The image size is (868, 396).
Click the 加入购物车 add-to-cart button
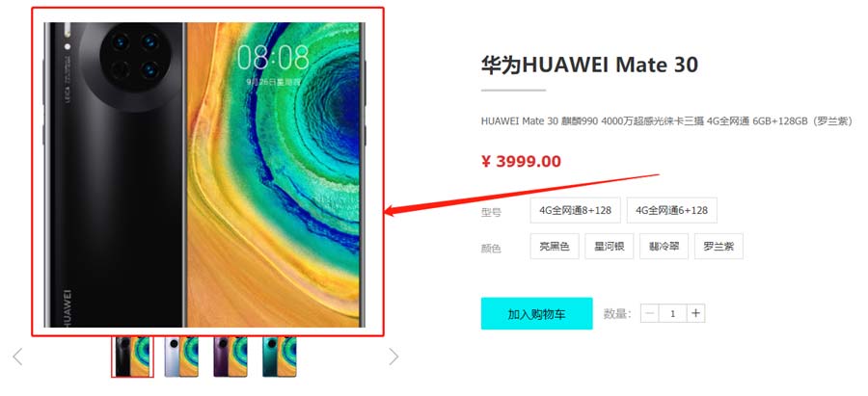[536, 313]
